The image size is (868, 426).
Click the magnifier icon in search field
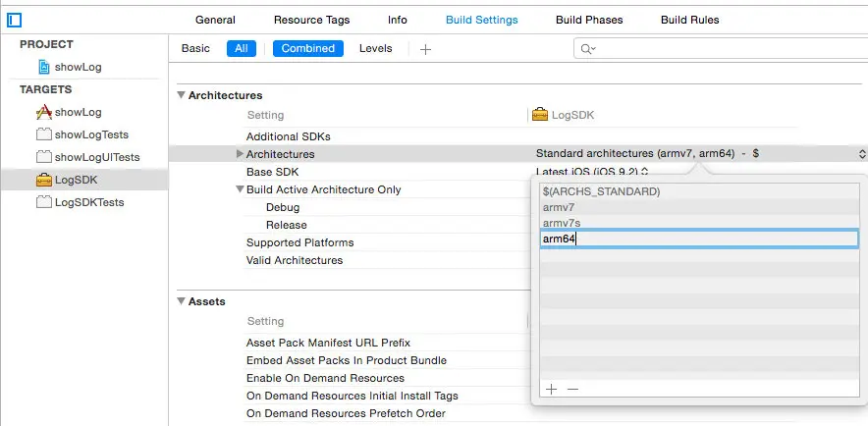(587, 49)
